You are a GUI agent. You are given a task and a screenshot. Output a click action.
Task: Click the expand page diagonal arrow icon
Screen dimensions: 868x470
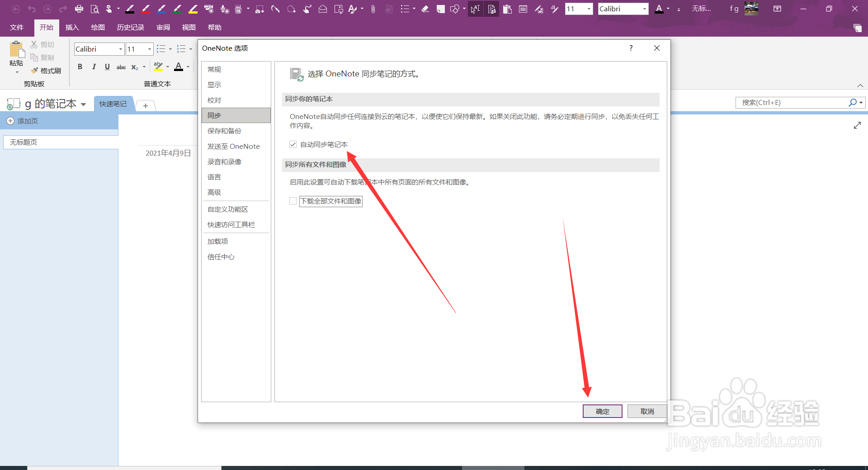(x=857, y=125)
